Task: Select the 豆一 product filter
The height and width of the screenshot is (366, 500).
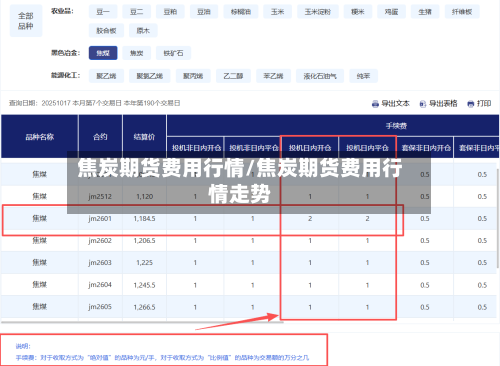Action: [103, 12]
